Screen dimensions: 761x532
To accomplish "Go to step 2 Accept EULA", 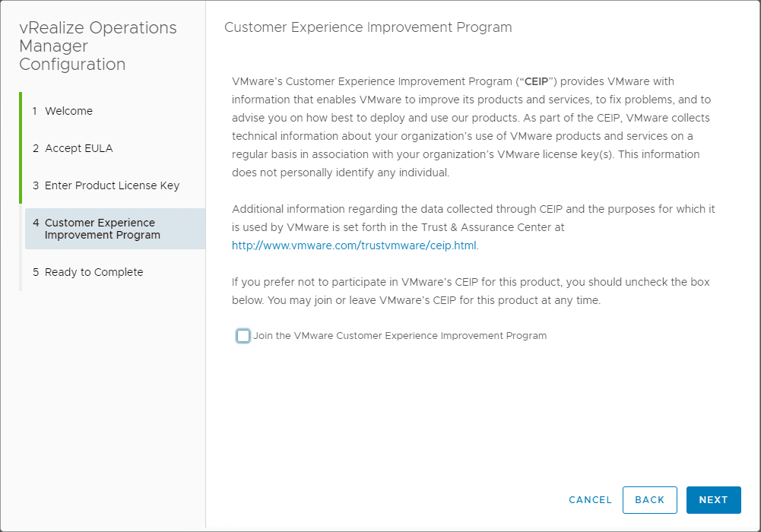I will pyautogui.click(x=78, y=148).
